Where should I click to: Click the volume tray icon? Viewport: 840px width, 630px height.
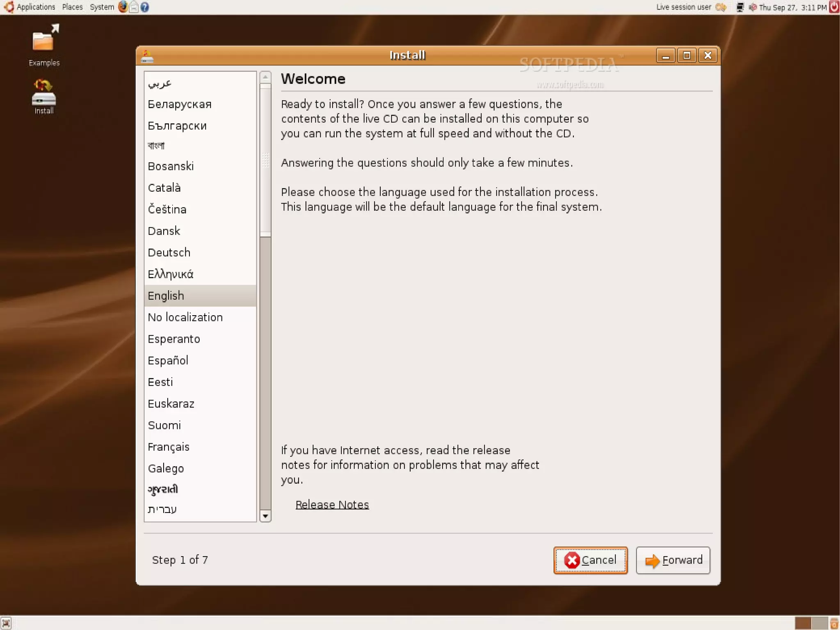753,7
